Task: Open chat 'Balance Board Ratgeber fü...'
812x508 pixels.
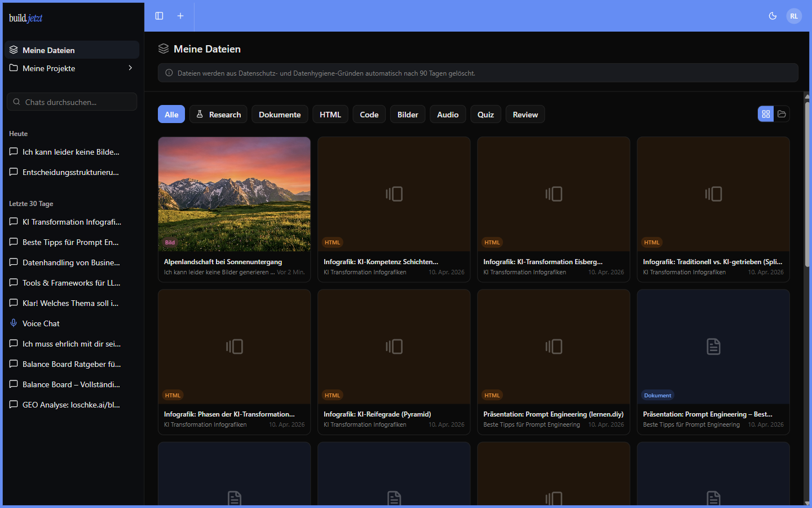Action: (x=72, y=364)
